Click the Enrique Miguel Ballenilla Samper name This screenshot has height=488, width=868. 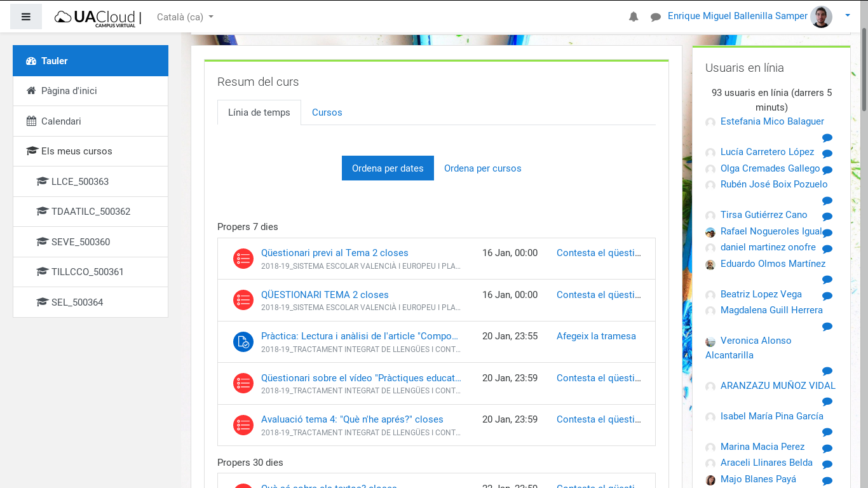tap(737, 16)
